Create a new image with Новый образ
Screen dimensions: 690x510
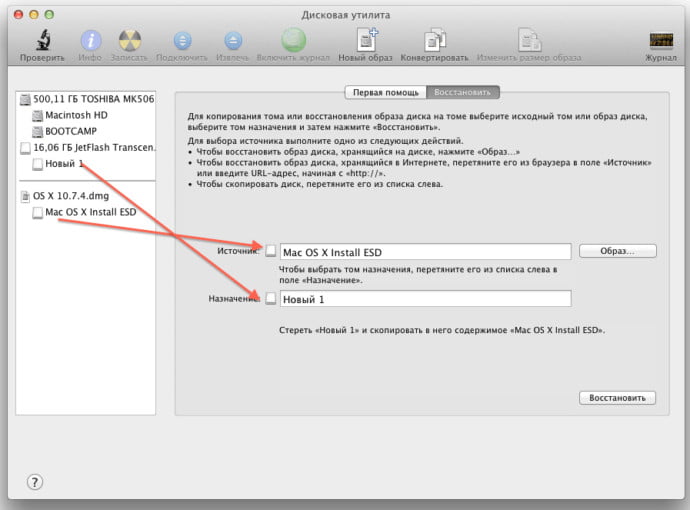[x=366, y=40]
